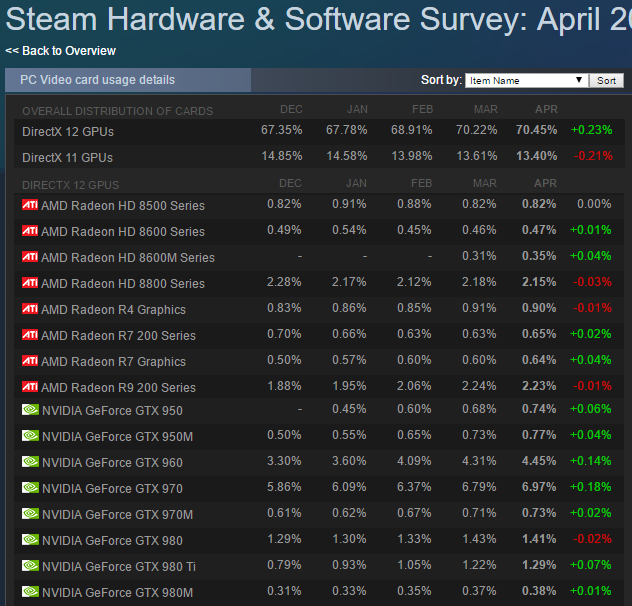632x606 pixels.
Task: Click the NVIDIA logo beside GeForce GTX 950M
Action: pyautogui.click(x=30, y=436)
